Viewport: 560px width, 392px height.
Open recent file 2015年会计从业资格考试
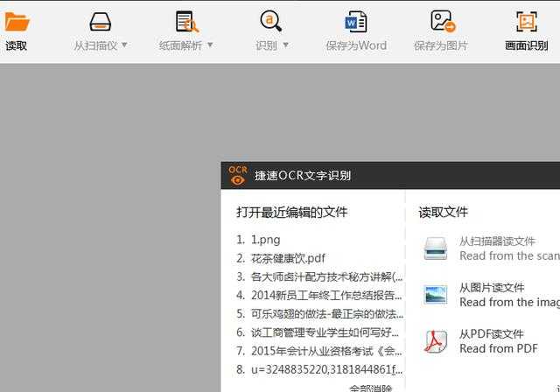(x=319, y=351)
